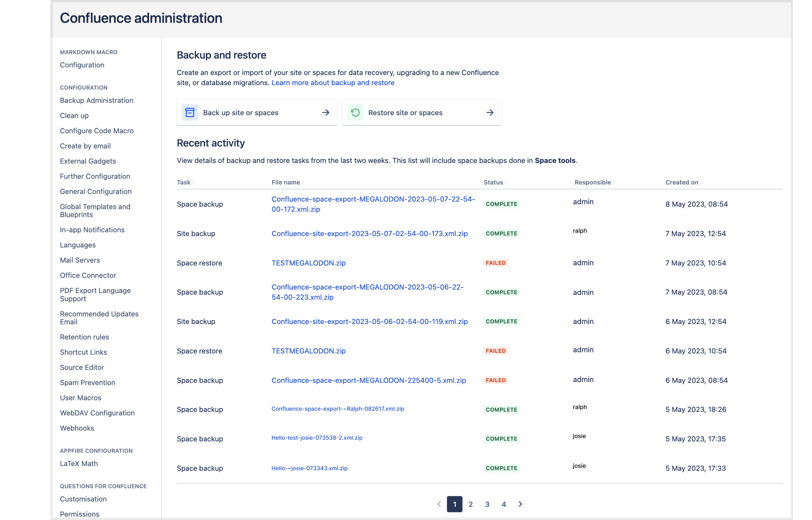This screenshot has width=812, height=520.
Task: Open Retention rules in sidebar
Action: pyautogui.click(x=85, y=337)
